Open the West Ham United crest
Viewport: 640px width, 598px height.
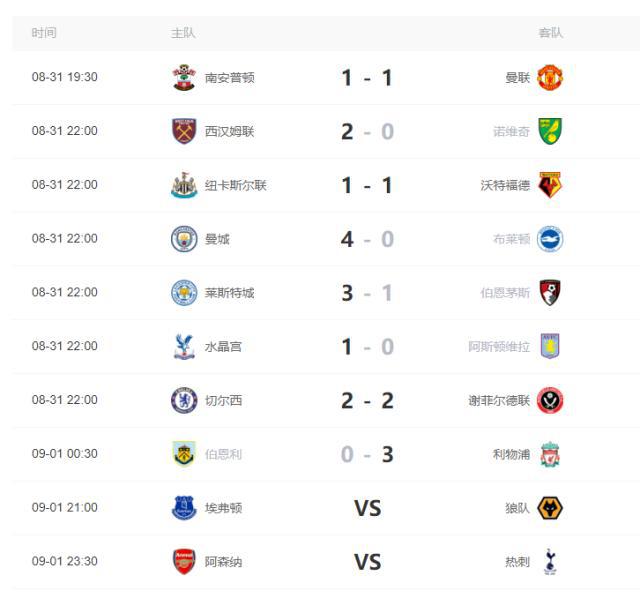pos(184,131)
